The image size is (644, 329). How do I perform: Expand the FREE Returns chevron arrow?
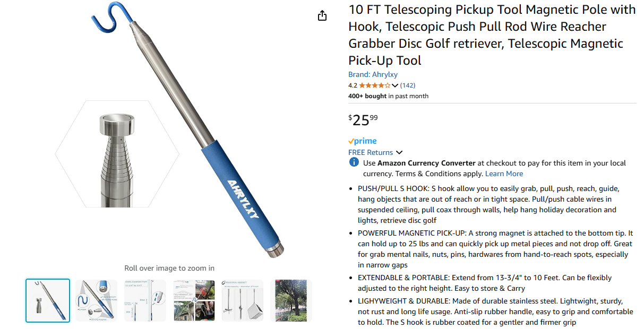coord(400,153)
